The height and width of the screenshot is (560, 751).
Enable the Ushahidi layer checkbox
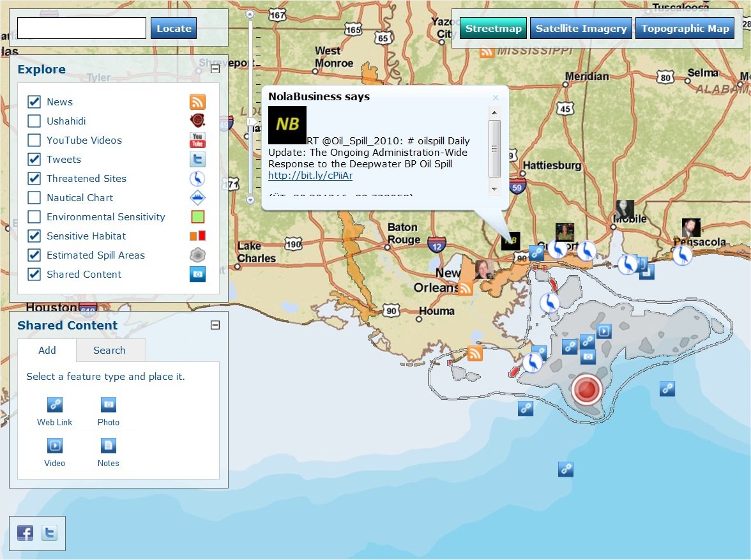[34, 121]
